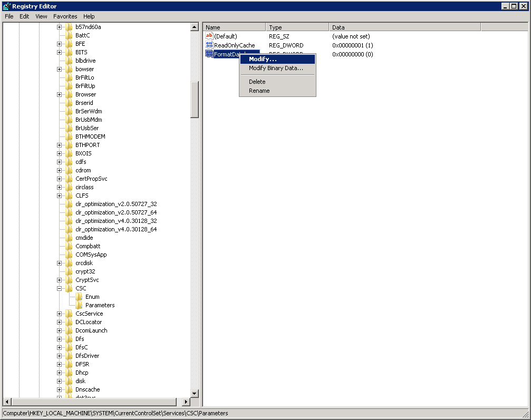Open the View menu

[x=41, y=16]
